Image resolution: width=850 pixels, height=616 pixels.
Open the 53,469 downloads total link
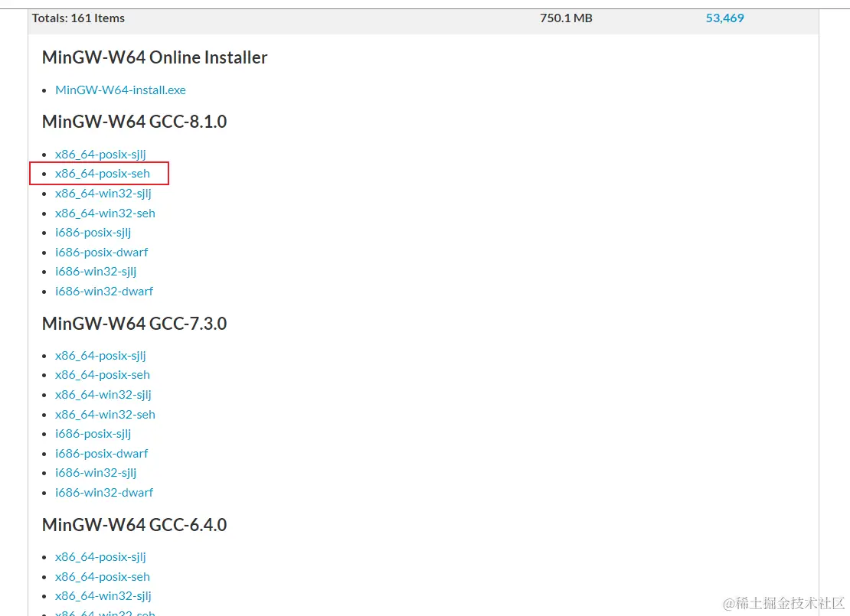click(x=724, y=18)
